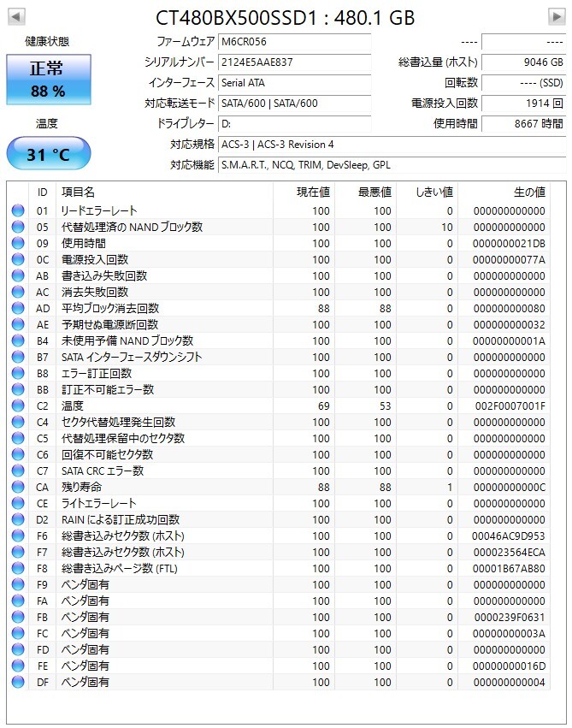Click status icon for 09 使用時間 row
The width and height of the screenshot is (572, 728).
coord(18,243)
